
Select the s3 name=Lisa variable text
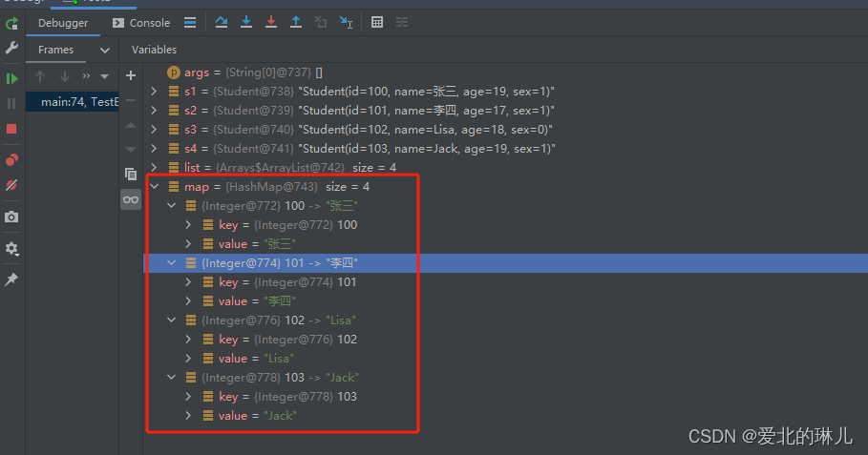[x=425, y=130]
